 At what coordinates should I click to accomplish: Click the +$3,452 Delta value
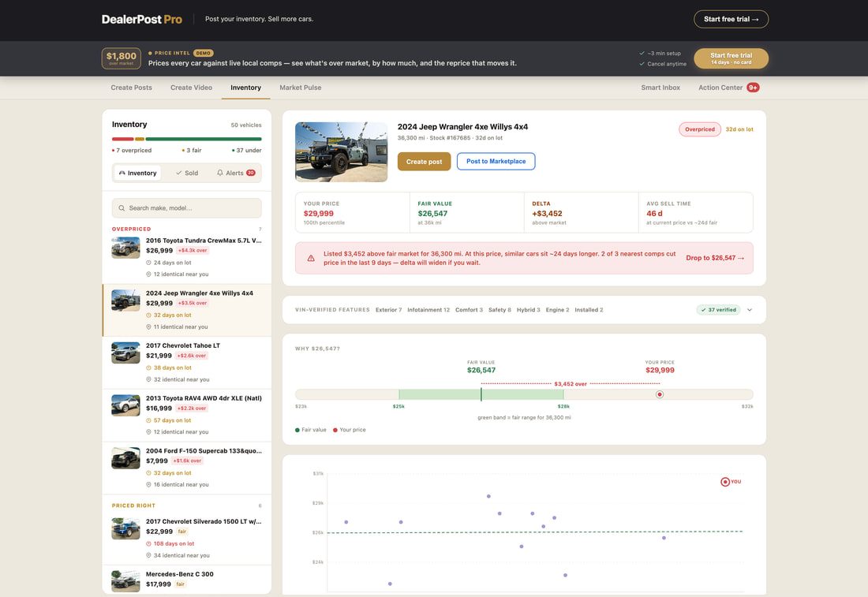(x=547, y=214)
